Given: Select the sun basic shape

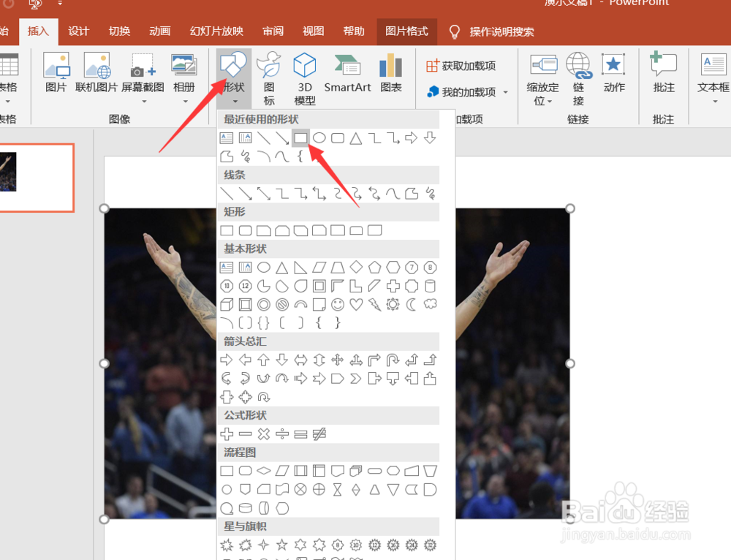Looking at the screenshot, I should click(393, 304).
